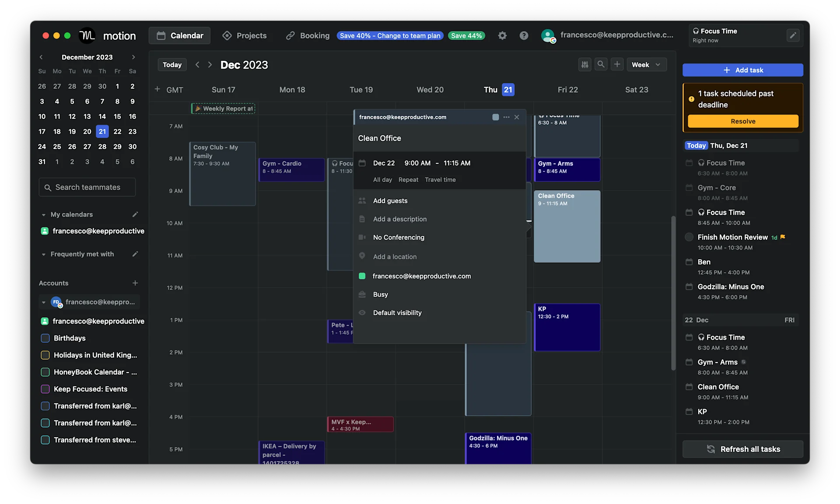
Task: Click the search icon in the calendar toolbar
Action: (601, 64)
